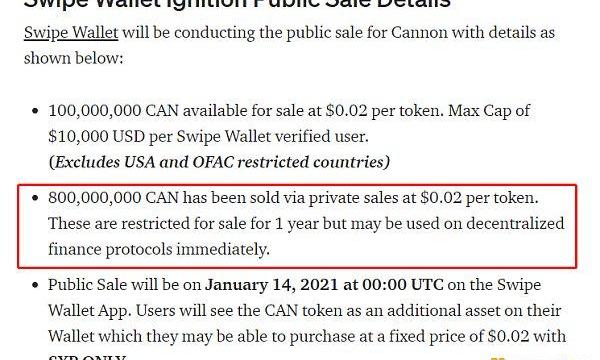Click the Public Sale Details heading

click(237, 4)
